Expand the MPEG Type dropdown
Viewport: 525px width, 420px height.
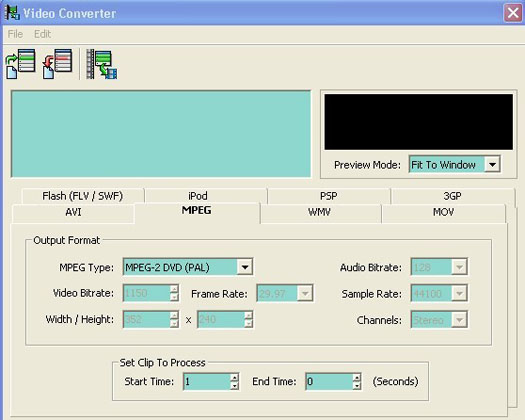(x=245, y=267)
